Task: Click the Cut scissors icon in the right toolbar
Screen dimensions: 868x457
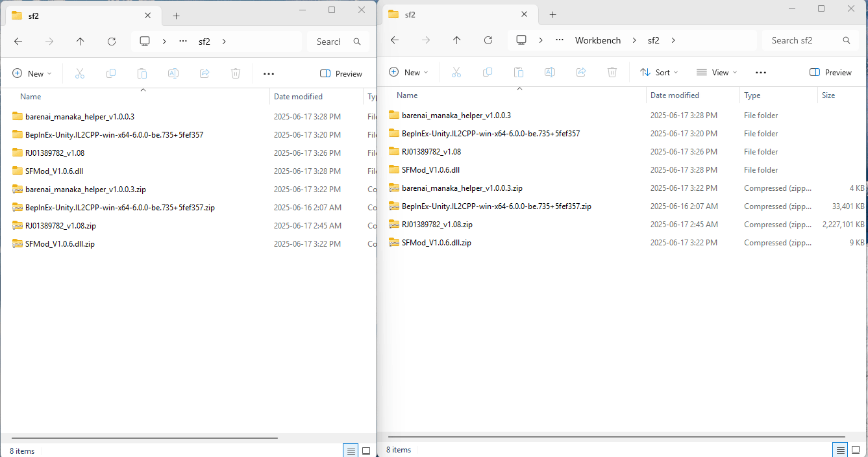Action: pos(456,73)
